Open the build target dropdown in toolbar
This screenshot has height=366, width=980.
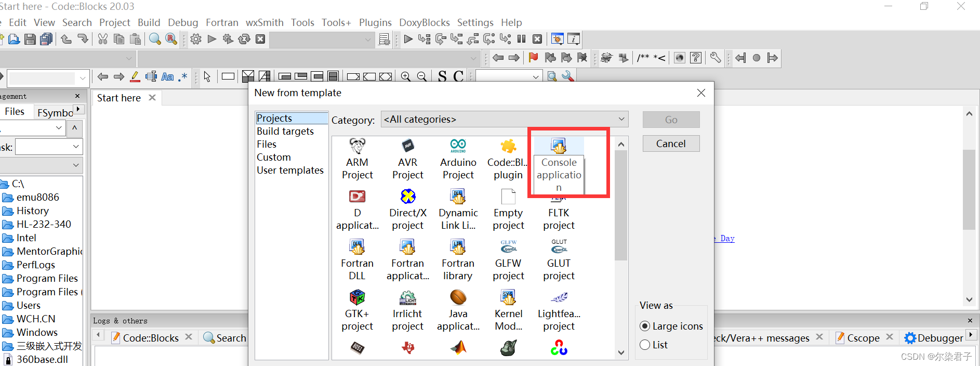(322, 40)
